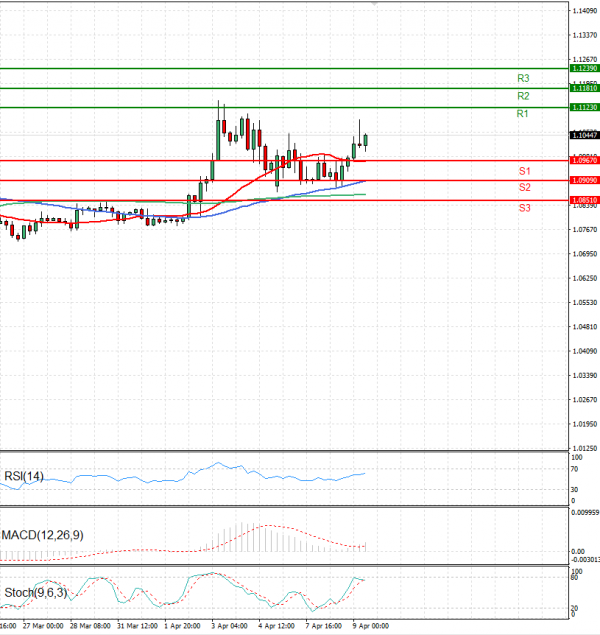
Task: Click the 31 Mar 12:00 time label
Action: [x=137, y=626]
